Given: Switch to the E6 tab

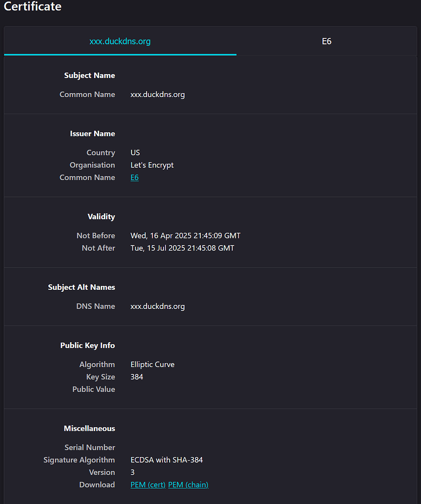Looking at the screenshot, I should tap(326, 41).
